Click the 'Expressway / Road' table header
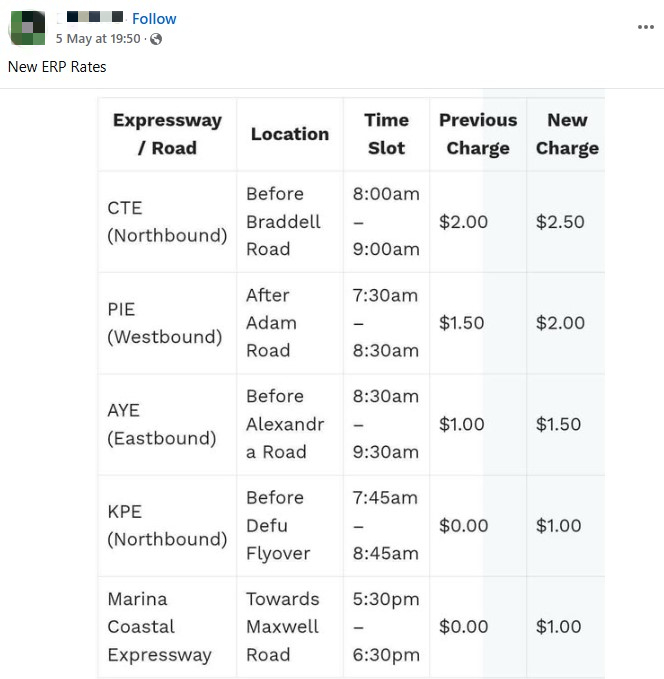Image resolution: width=664 pixels, height=679 pixels. (167, 134)
